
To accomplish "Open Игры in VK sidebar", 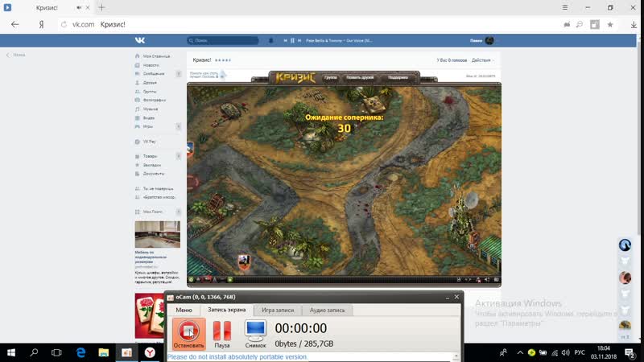I will click(x=146, y=127).
